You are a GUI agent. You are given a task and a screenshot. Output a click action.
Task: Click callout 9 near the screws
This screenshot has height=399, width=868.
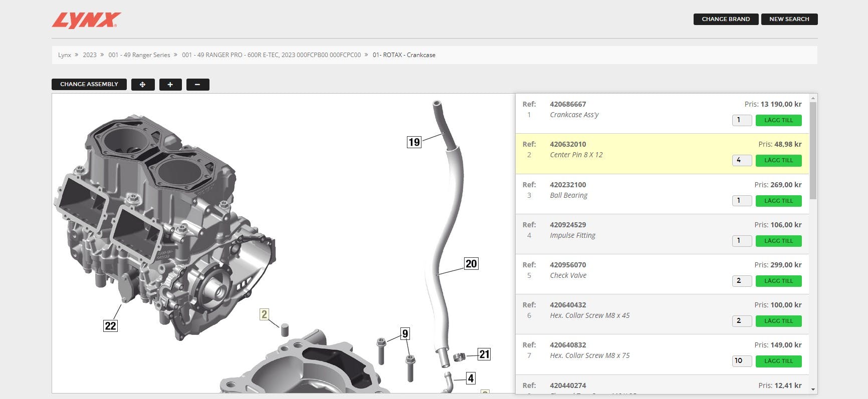tap(405, 333)
